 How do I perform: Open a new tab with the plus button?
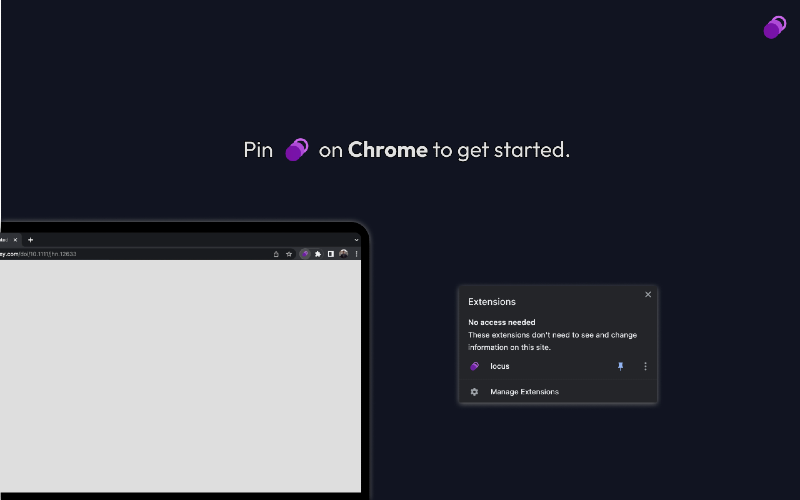coord(31,240)
